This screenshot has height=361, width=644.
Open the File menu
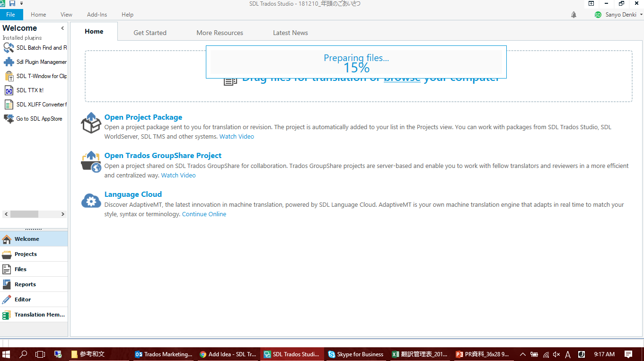click(x=11, y=15)
